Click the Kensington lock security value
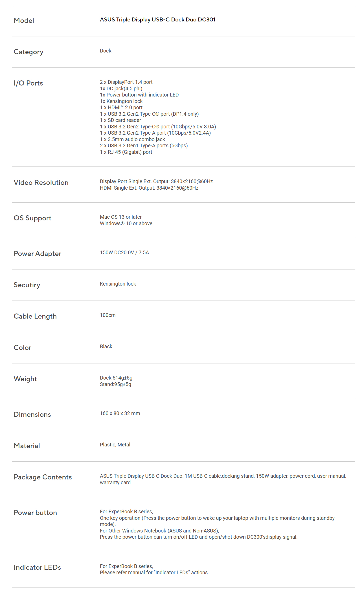Image resolution: width=364 pixels, height=605 pixels. pos(118,284)
